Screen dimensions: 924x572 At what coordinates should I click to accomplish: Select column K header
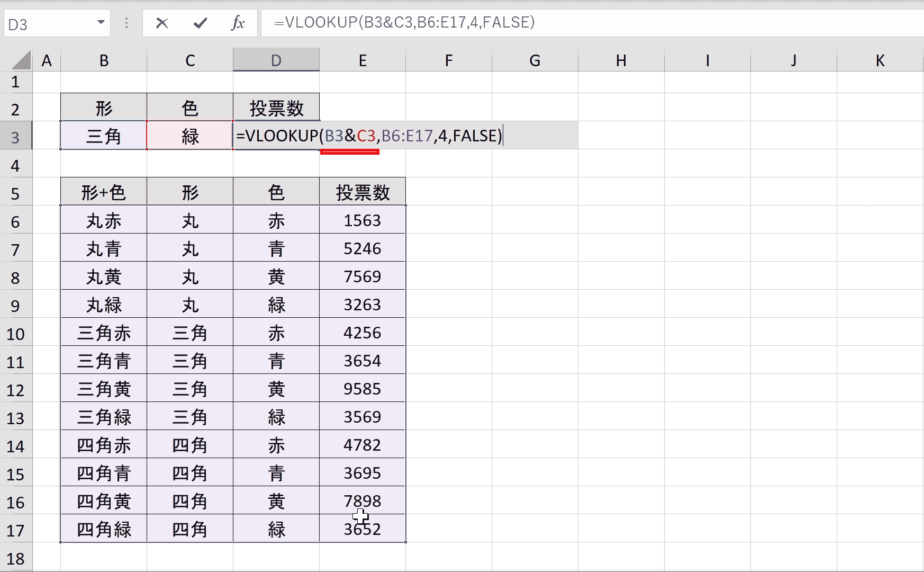point(880,60)
